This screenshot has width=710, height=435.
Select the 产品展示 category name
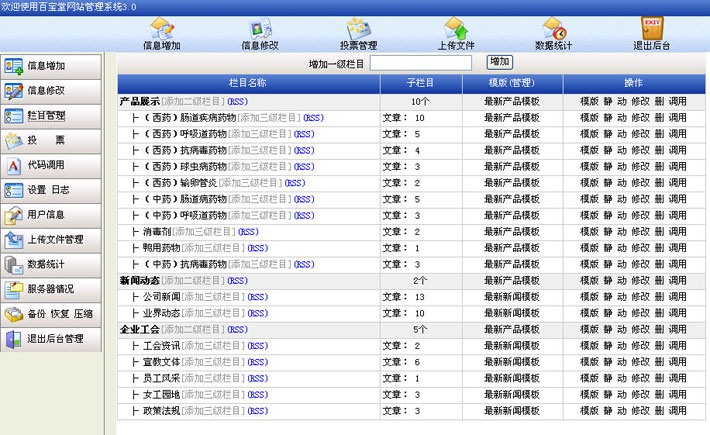(x=140, y=102)
